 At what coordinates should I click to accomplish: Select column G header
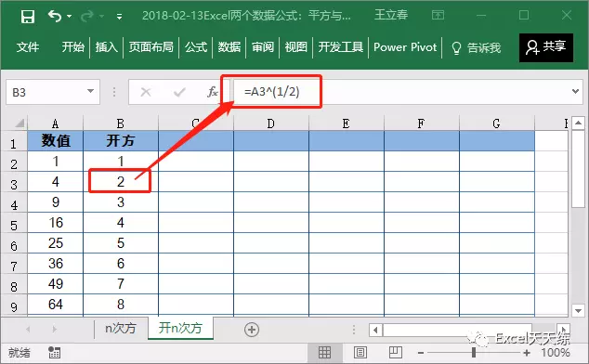point(497,123)
